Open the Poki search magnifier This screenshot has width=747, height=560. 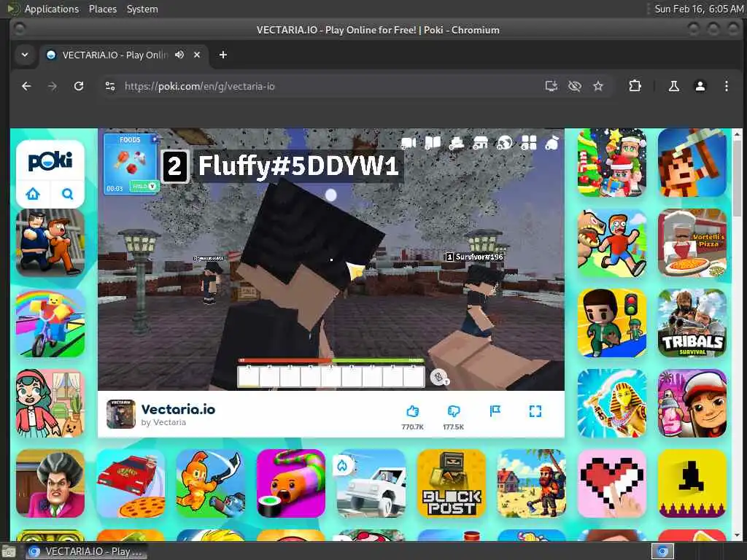point(67,194)
